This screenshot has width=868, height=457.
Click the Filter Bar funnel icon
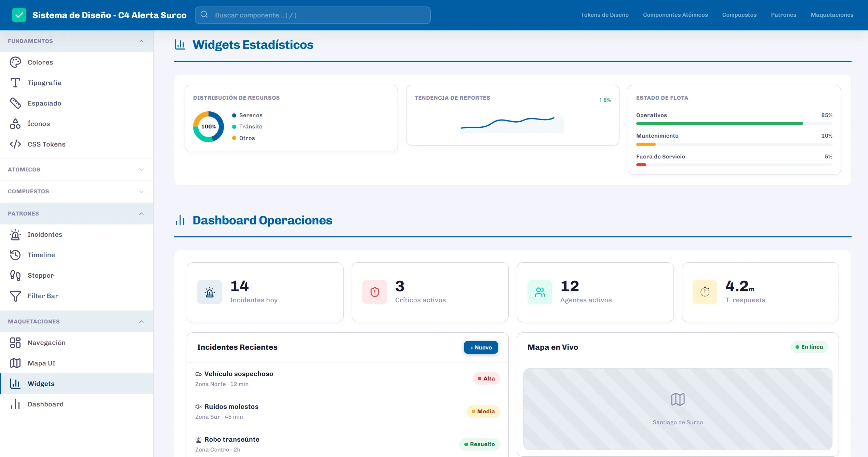pyautogui.click(x=15, y=296)
